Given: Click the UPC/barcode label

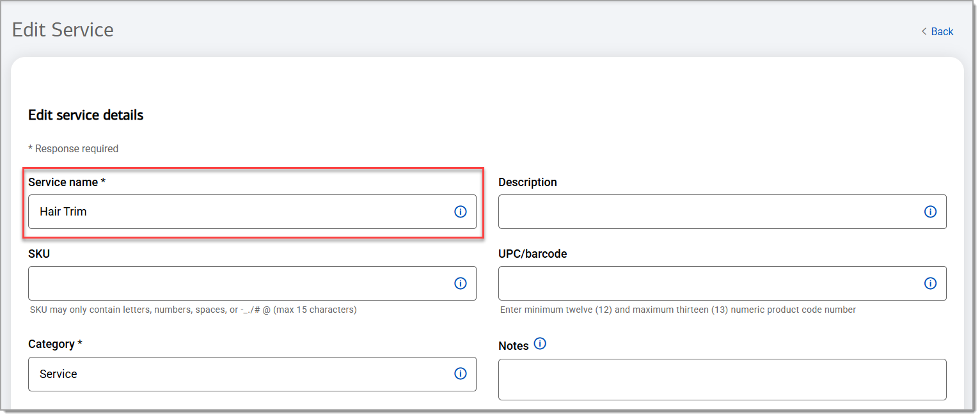Looking at the screenshot, I should [x=533, y=254].
